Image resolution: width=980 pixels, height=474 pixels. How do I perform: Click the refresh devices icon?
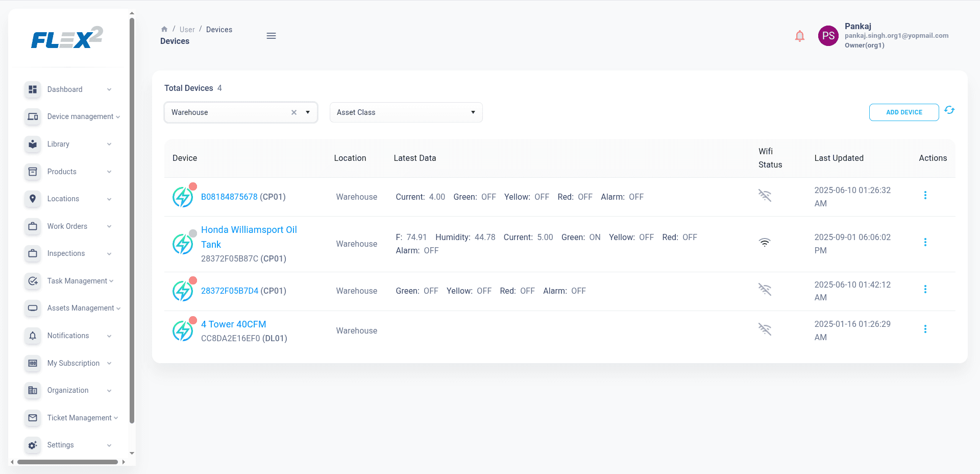949,110
